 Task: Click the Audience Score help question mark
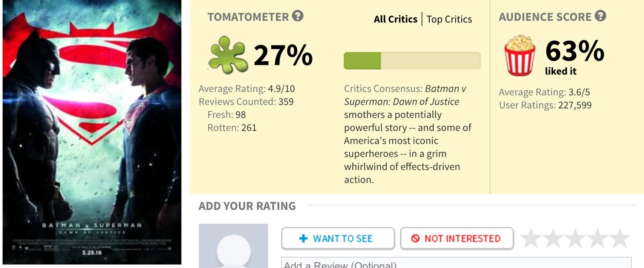(601, 16)
